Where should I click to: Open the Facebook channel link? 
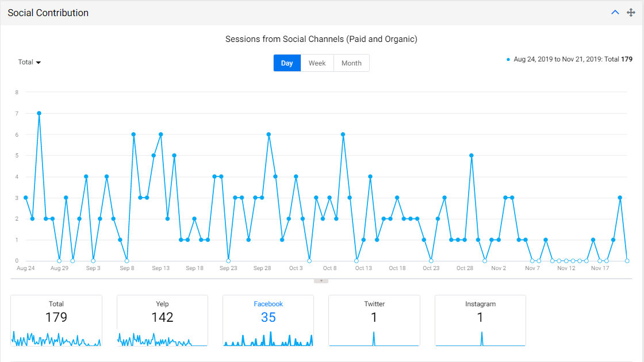268,304
